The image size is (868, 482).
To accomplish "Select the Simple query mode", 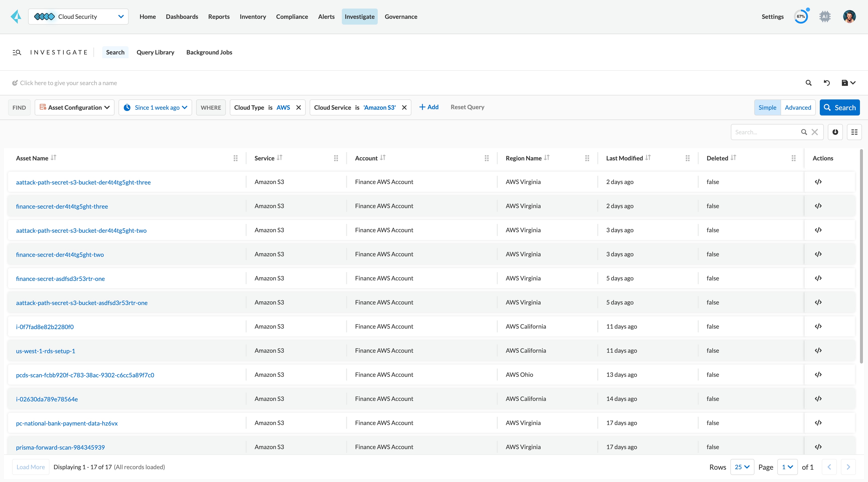I will [767, 107].
